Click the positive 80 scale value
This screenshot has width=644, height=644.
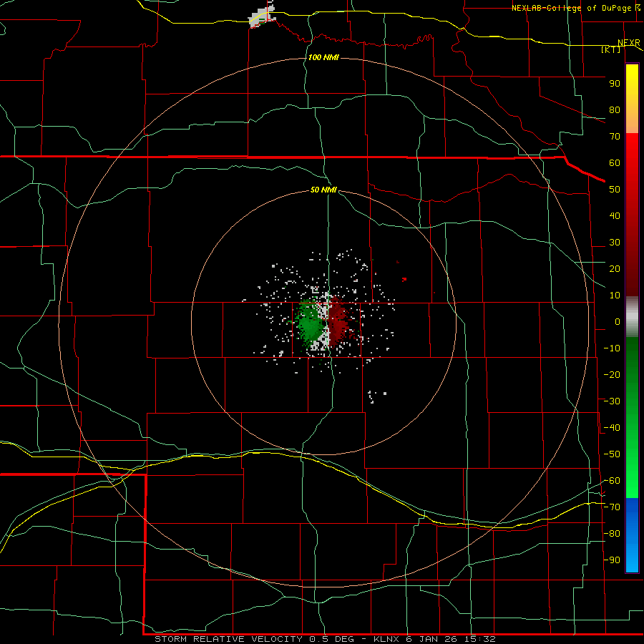[615, 110]
